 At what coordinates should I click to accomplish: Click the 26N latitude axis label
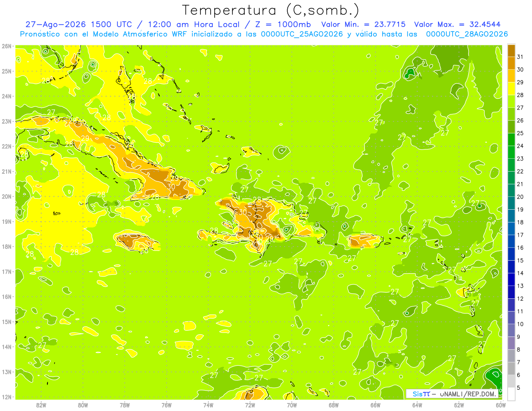pyautogui.click(x=7, y=46)
